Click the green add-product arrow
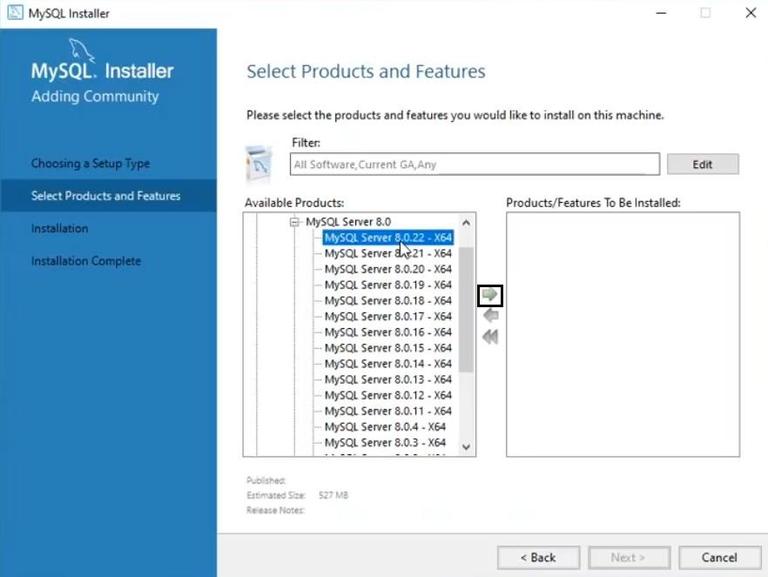Image resolution: width=768 pixels, height=577 pixels. tap(490, 295)
